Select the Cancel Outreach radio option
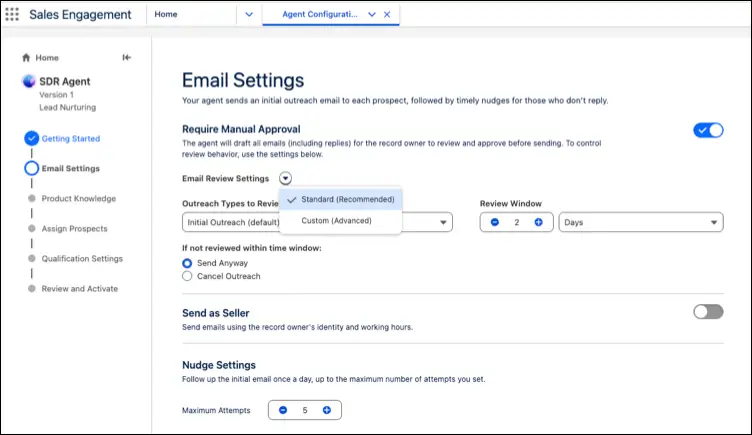Viewport: 752px width, 435px height. (187, 276)
